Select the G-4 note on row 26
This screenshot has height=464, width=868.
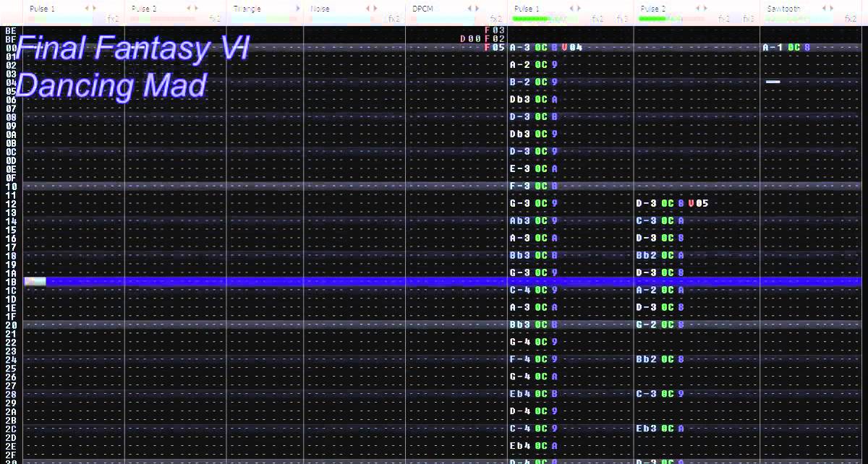coord(520,377)
